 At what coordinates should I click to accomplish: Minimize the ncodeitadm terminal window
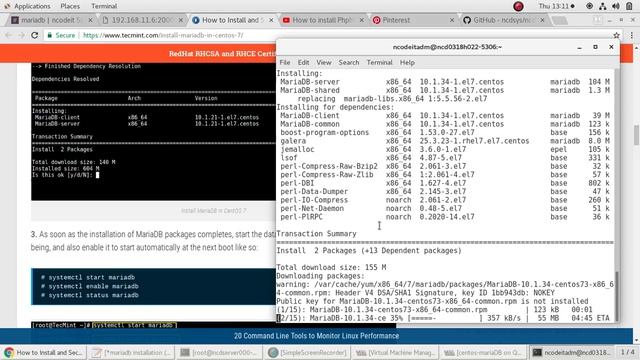click(x=580, y=47)
